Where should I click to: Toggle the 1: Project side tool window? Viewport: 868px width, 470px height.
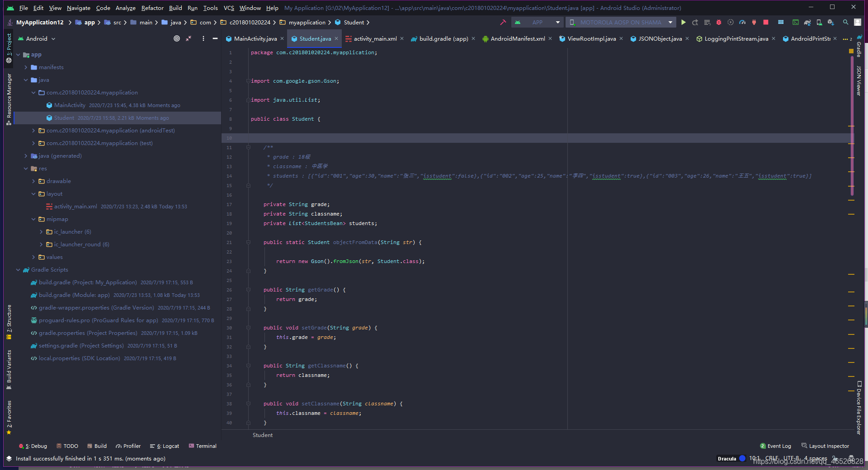point(9,47)
